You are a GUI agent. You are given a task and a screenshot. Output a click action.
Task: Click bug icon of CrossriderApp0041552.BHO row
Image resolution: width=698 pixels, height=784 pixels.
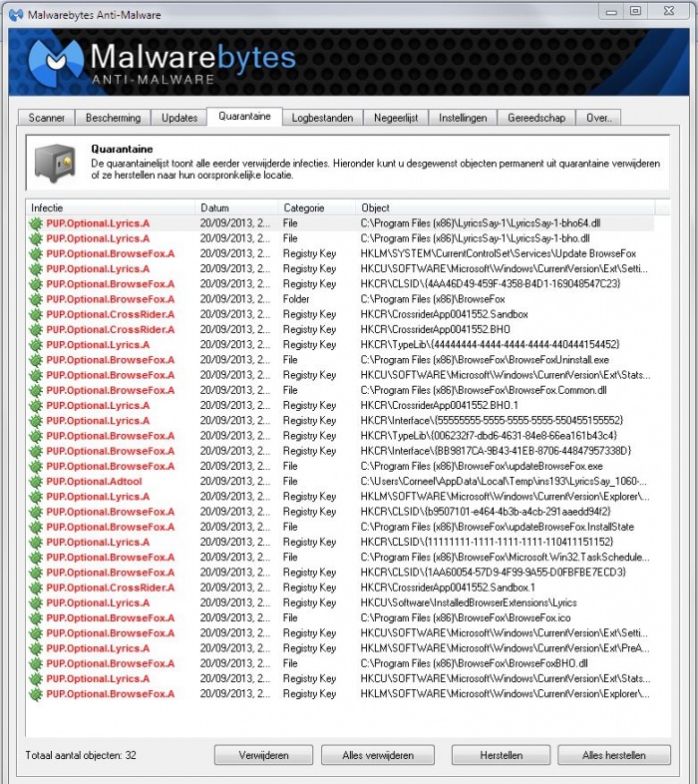tap(36, 329)
